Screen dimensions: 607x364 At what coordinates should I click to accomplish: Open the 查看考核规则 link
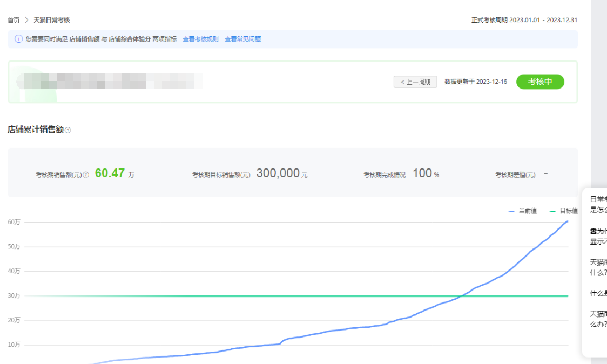(200, 39)
